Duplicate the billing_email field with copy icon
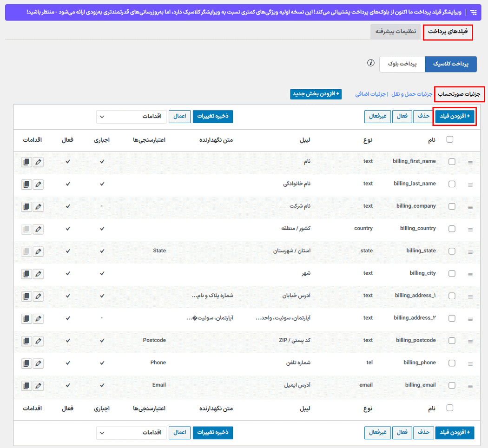 [x=26, y=385]
